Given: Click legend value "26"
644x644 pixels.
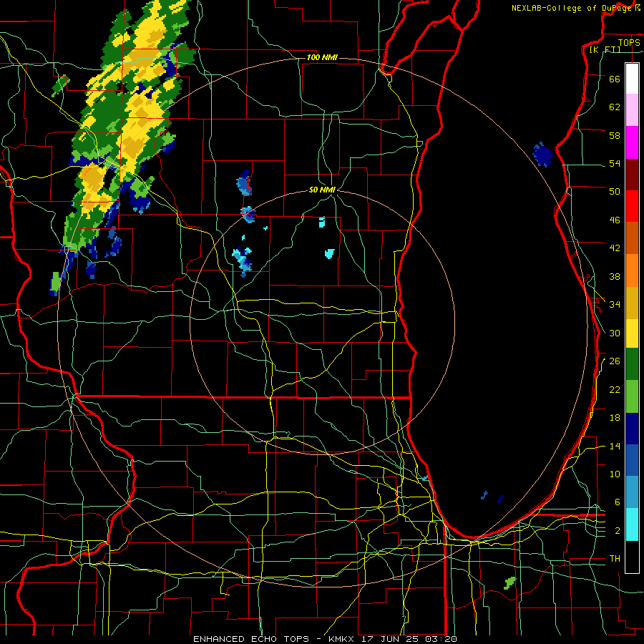Looking at the screenshot, I should [615, 361].
